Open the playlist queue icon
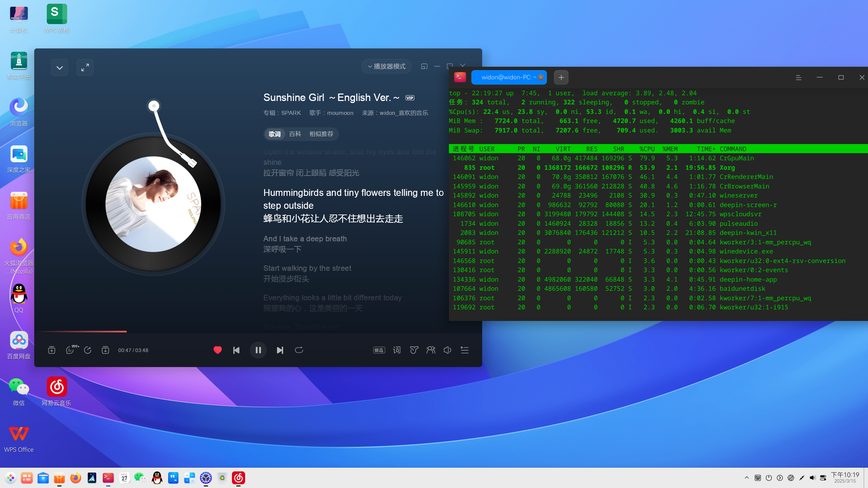Viewport: 868px width, 488px height. (x=465, y=350)
